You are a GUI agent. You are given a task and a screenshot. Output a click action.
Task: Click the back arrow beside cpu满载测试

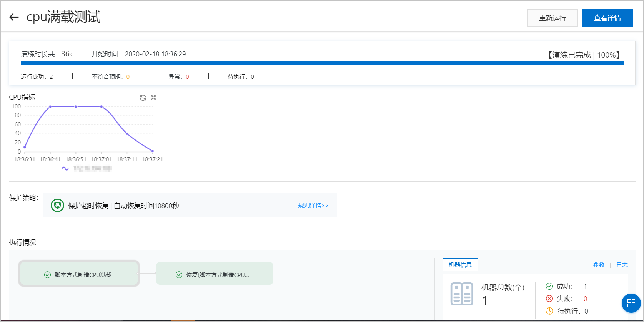pos(14,17)
